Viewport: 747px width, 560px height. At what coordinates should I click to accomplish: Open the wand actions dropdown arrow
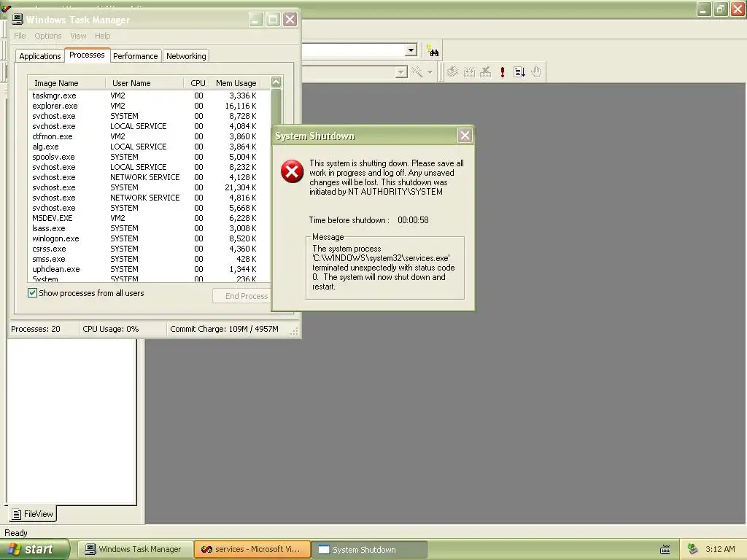tap(430, 72)
